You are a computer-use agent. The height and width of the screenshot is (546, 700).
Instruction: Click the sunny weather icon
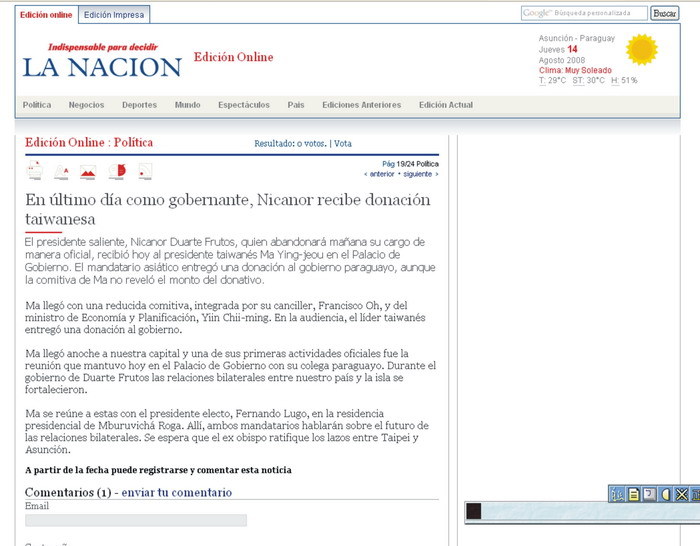click(642, 50)
